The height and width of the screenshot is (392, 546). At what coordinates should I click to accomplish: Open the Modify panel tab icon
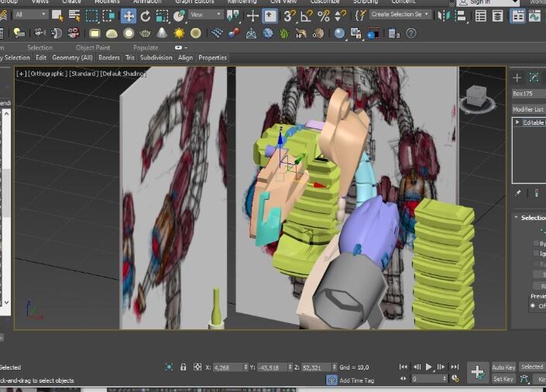(534, 77)
